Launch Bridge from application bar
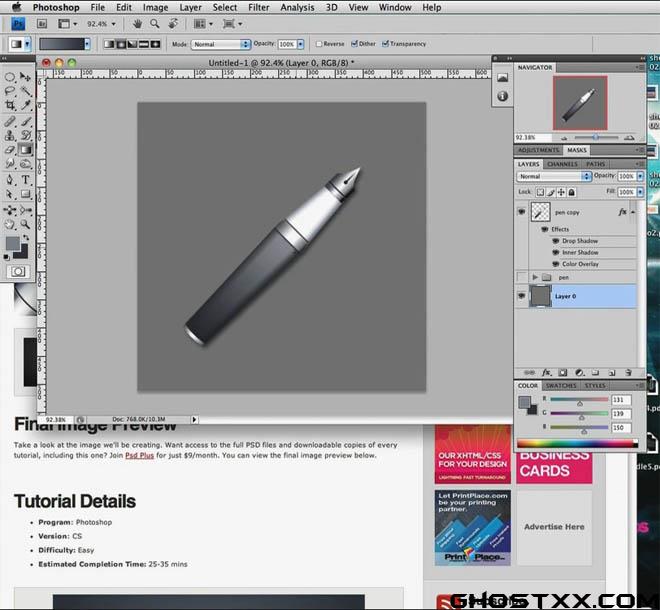 coord(42,24)
